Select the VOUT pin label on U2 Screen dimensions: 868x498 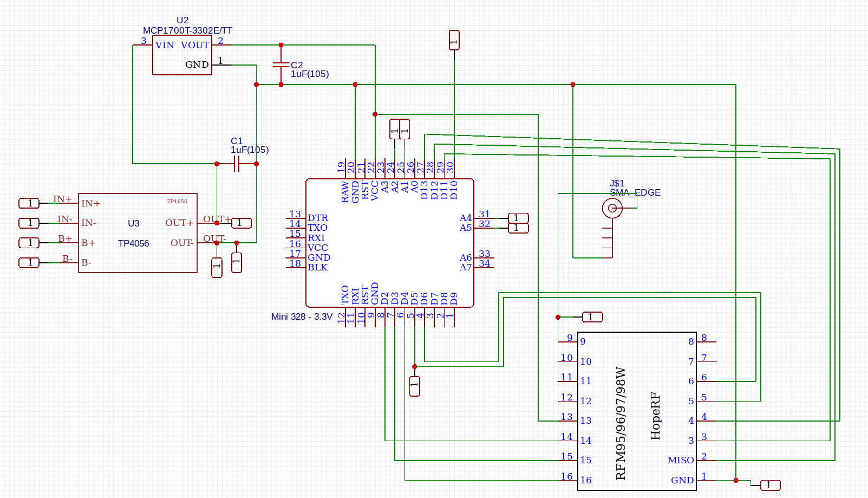195,45
